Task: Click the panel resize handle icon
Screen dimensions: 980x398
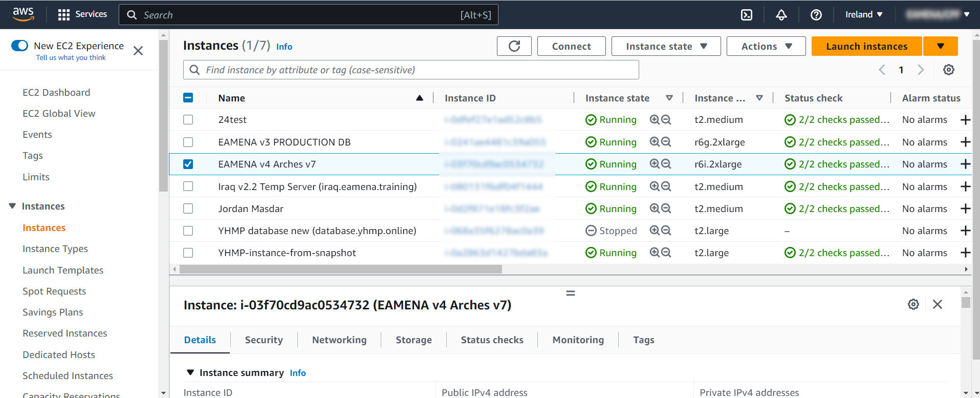Action: coord(571,293)
